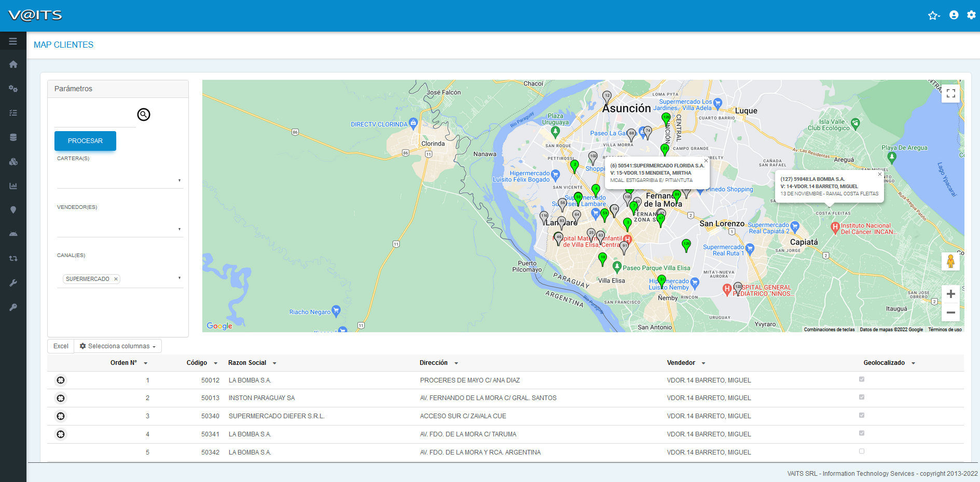Toggle Geolocalizado checkbox for SUPERMERCADO DIEFER

click(862, 415)
